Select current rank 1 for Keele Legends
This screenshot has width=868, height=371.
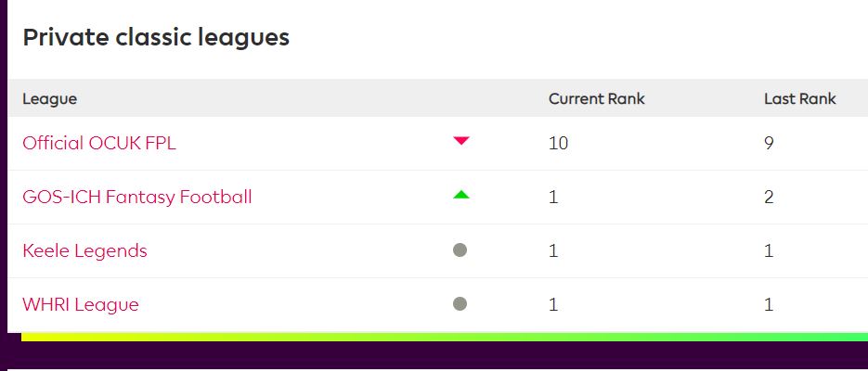pyautogui.click(x=553, y=250)
